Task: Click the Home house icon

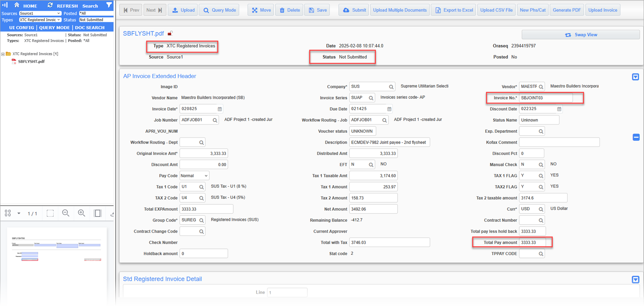Action: [17, 5]
